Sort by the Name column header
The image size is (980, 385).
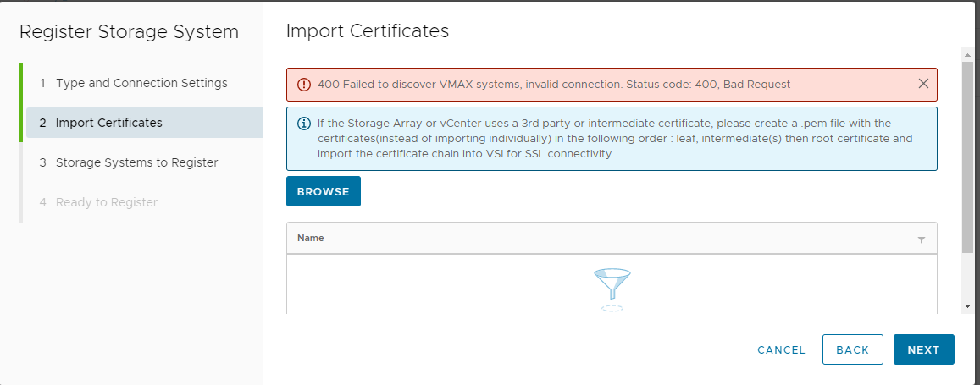click(311, 239)
